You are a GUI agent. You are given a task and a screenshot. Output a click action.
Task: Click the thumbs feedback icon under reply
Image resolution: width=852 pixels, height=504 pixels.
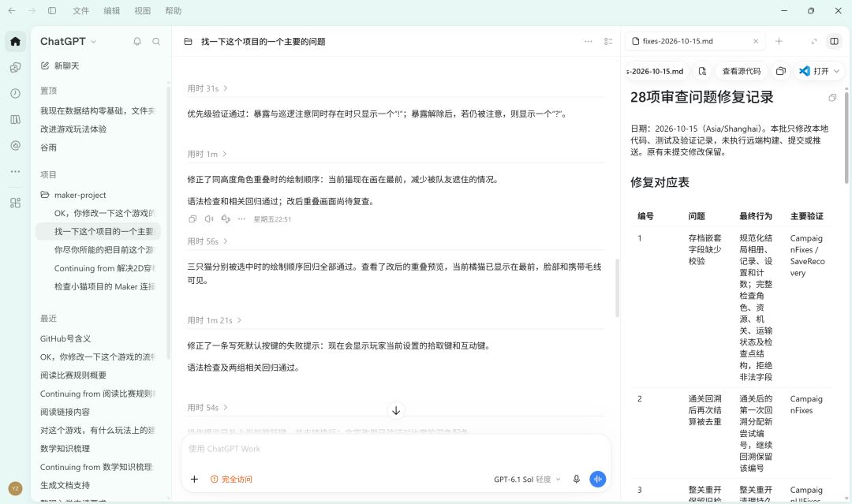[226, 218]
